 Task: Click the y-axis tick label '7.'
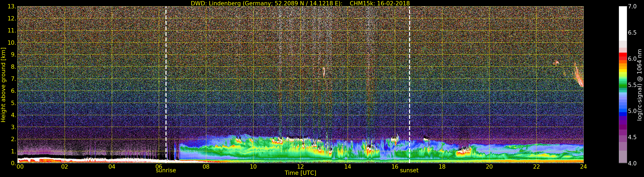13,79
